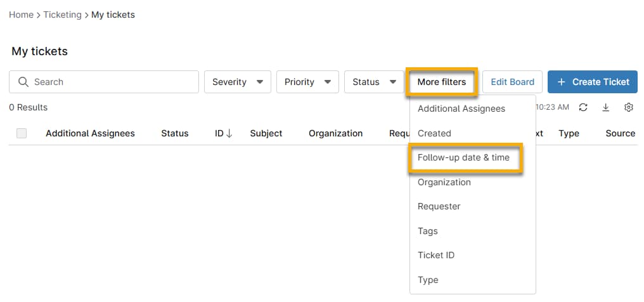
Task: Open the More filters menu
Action: [441, 82]
